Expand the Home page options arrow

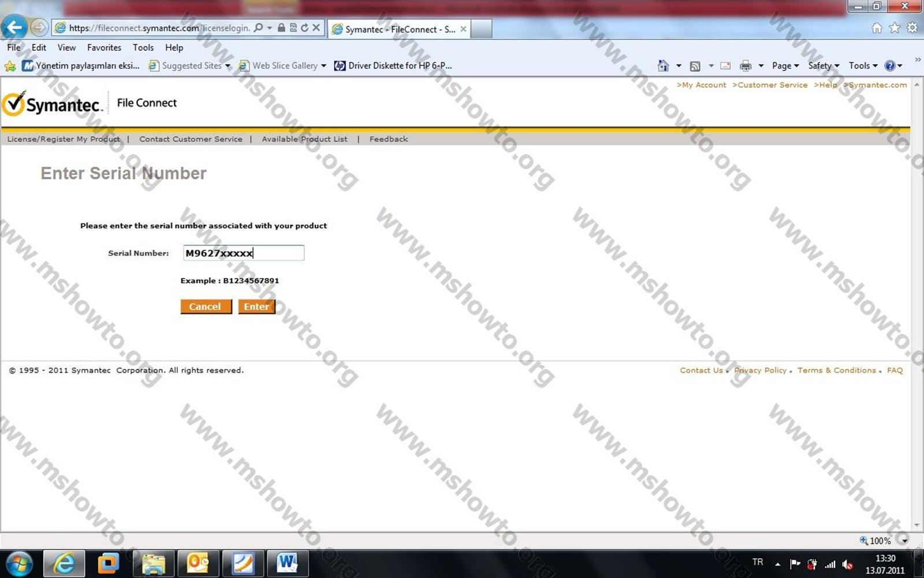pyautogui.click(x=679, y=66)
